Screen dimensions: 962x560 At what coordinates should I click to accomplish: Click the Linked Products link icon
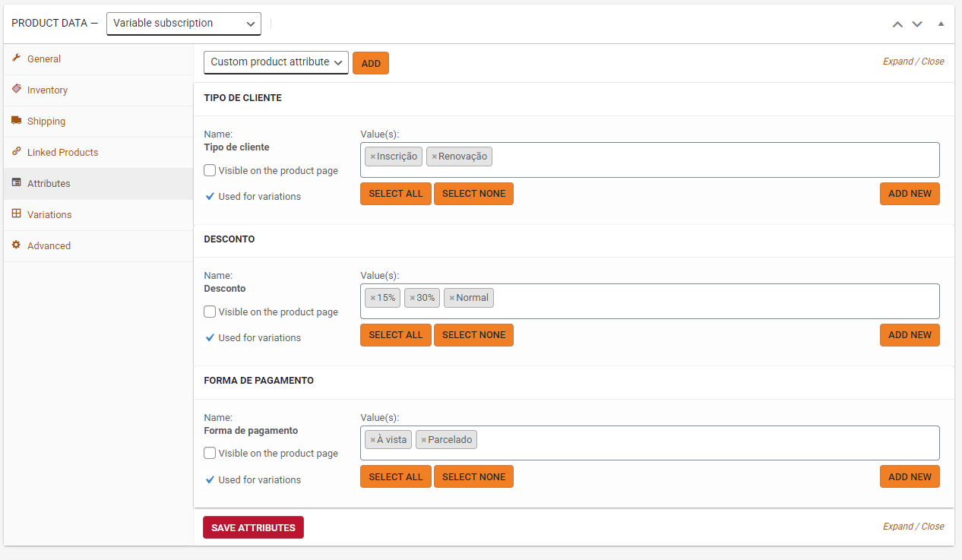(x=16, y=152)
